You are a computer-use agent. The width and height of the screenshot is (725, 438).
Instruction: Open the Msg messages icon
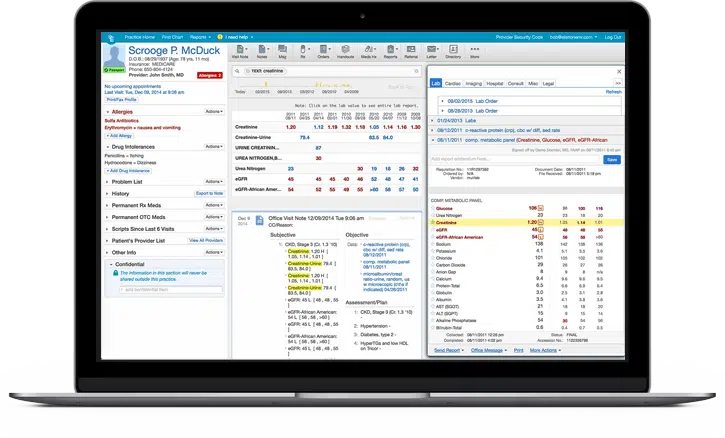[282, 51]
